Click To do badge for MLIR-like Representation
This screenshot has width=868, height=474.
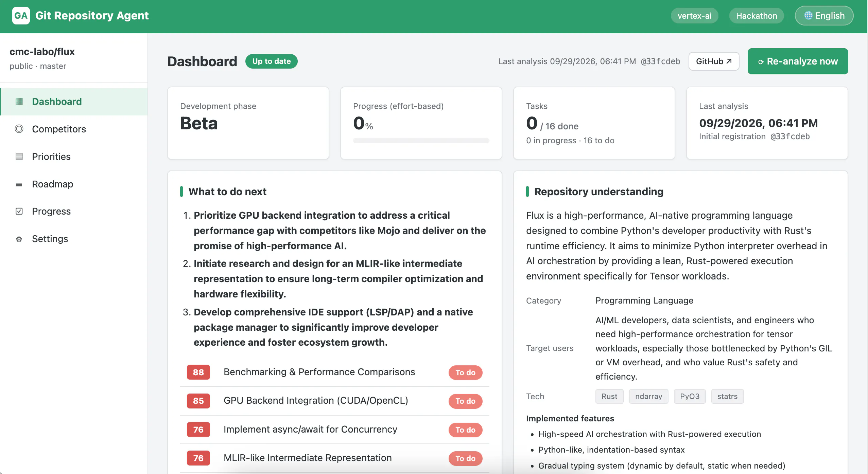(x=465, y=458)
